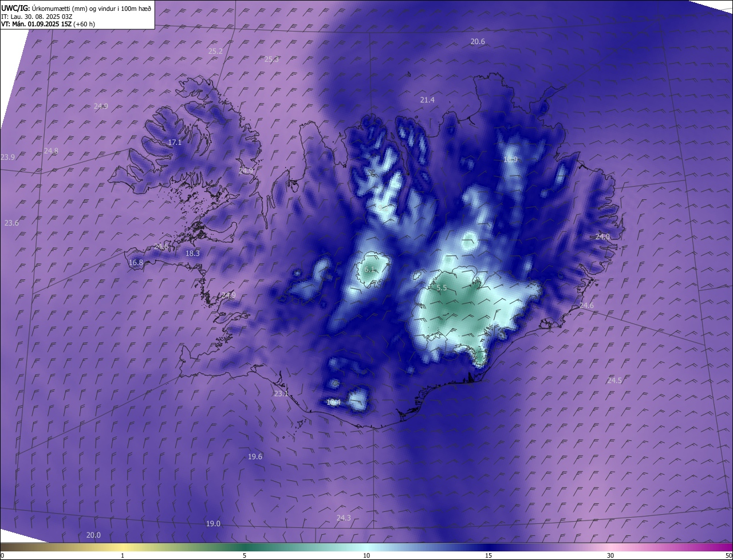Click the value 20.0 on the map
Screen dimensions: 733x560
click(x=93, y=535)
